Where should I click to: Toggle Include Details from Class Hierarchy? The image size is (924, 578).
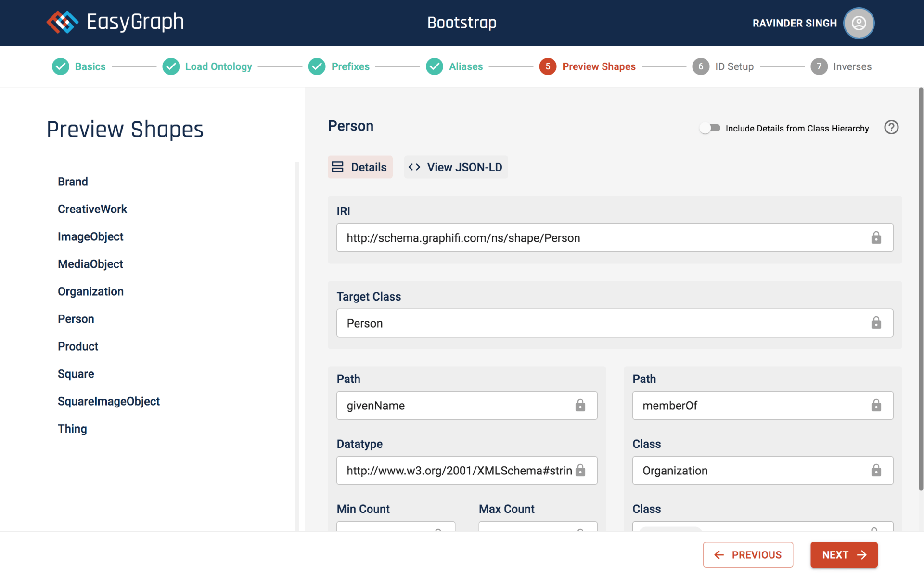point(710,128)
